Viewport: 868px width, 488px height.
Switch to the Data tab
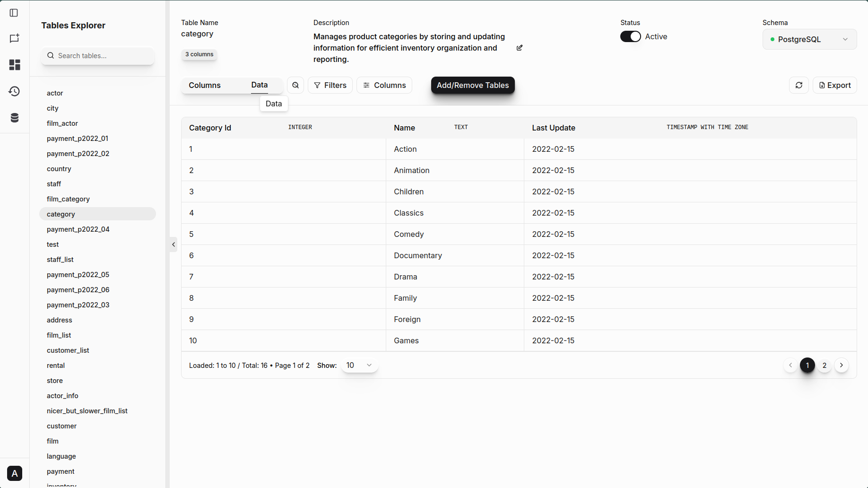pos(259,85)
